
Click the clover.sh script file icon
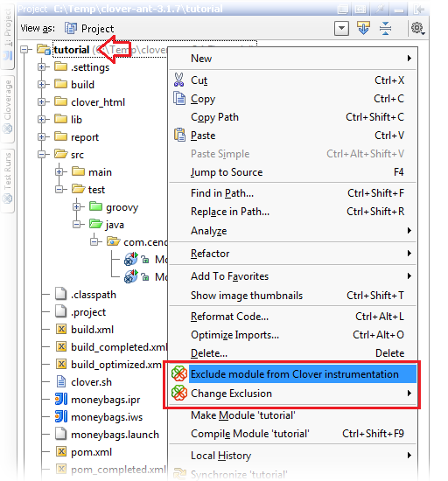tap(61, 381)
